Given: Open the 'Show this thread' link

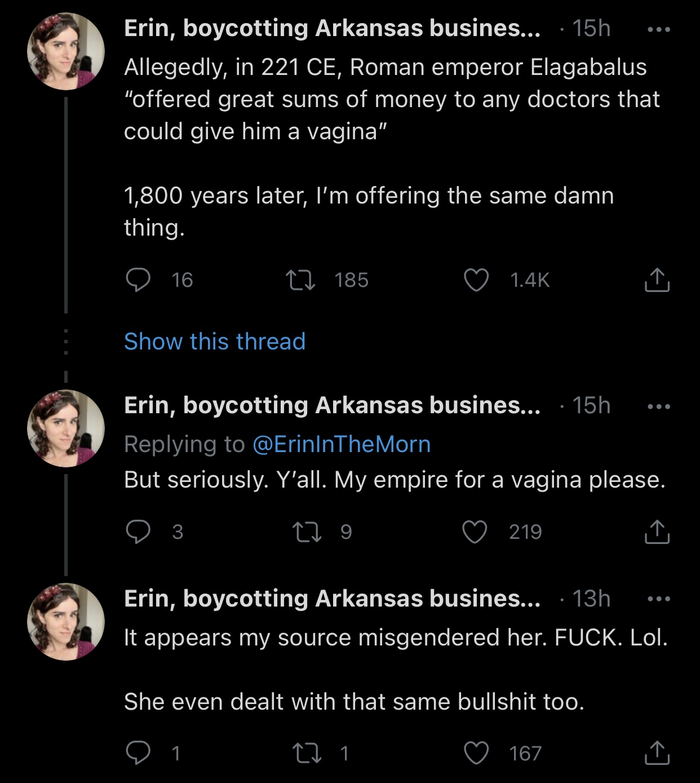Looking at the screenshot, I should point(215,342).
